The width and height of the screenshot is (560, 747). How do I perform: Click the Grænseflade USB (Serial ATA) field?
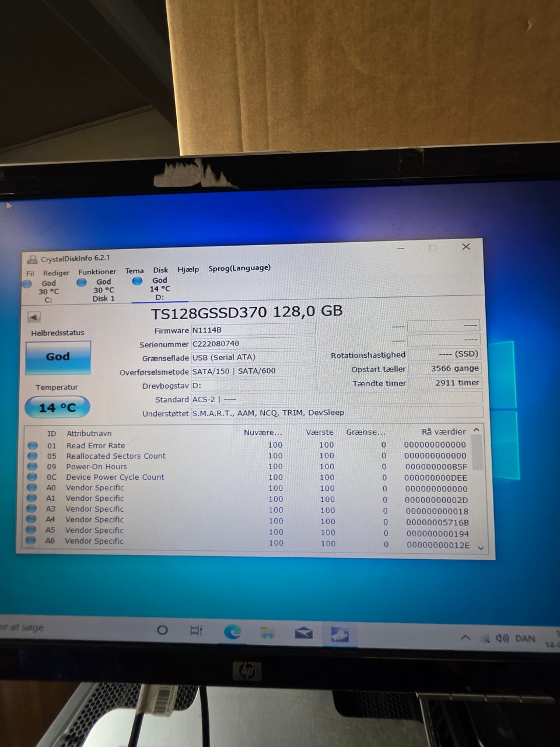(x=253, y=357)
